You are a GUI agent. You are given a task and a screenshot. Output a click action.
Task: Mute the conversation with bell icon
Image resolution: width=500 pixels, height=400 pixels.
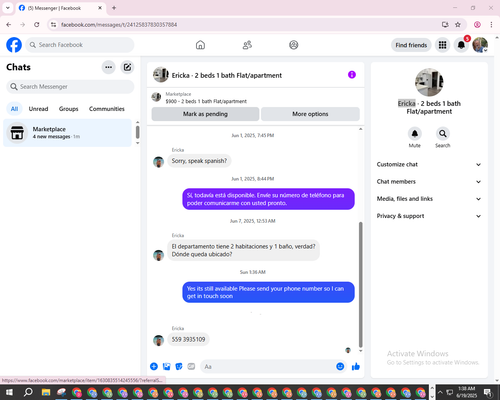tap(414, 134)
